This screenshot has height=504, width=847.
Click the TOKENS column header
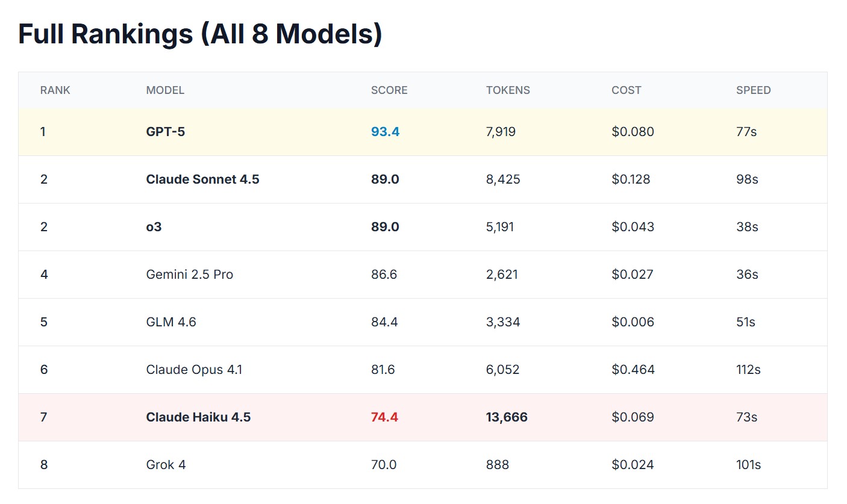(508, 90)
